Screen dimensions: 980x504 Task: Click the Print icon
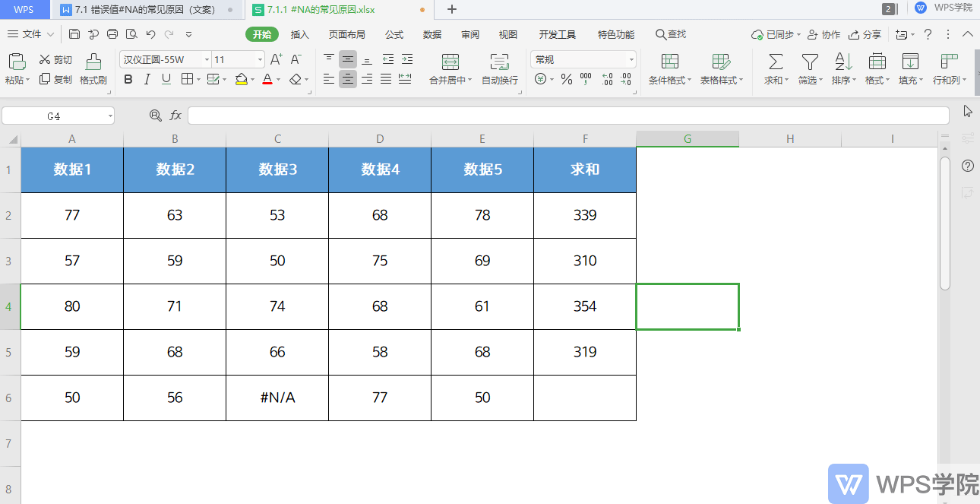(112, 34)
